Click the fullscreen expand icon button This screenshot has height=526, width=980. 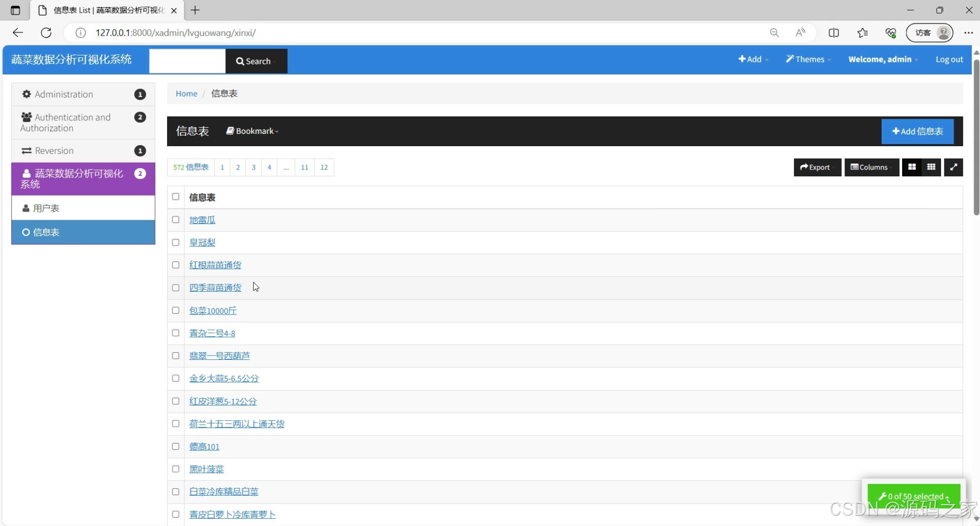[953, 167]
